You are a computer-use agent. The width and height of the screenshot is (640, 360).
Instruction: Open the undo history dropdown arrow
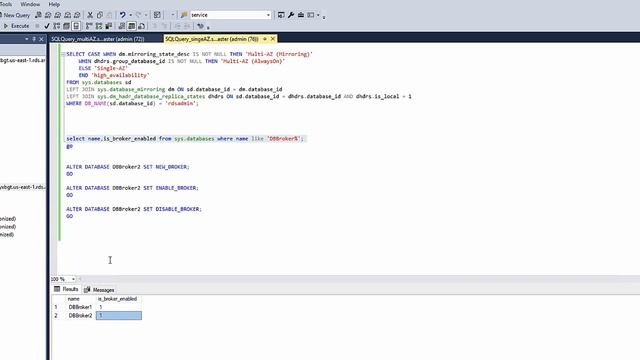(x=131, y=15)
